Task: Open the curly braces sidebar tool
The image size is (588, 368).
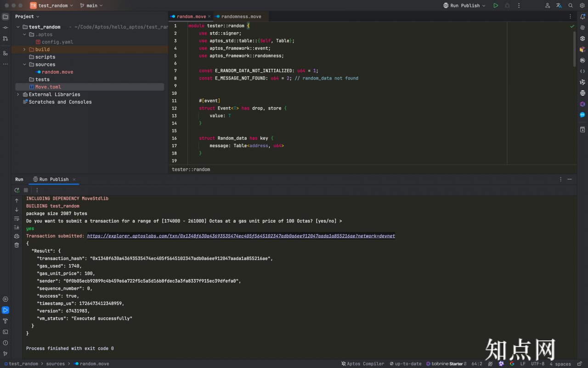Action: pyautogui.click(x=582, y=71)
